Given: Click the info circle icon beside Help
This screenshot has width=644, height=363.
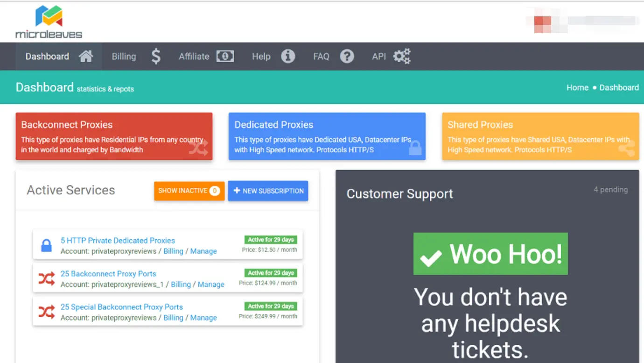Looking at the screenshot, I should tap(288, 57).
